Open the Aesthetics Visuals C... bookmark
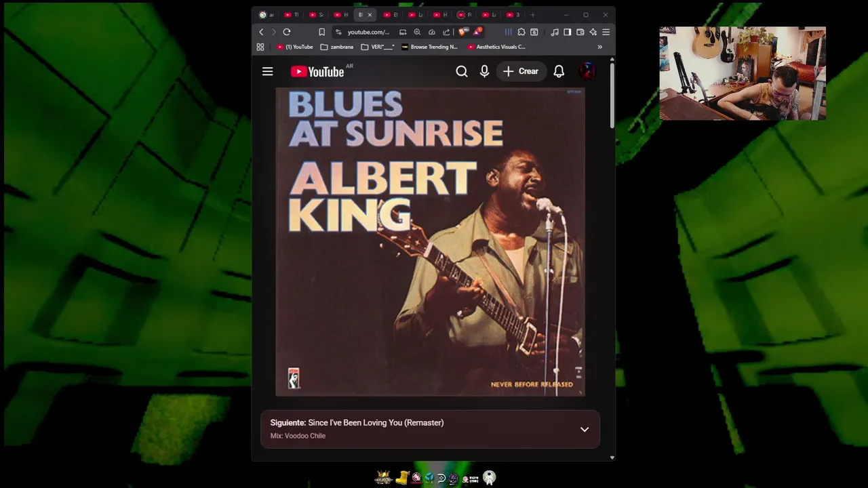868x488 pixels. point(496,47)
